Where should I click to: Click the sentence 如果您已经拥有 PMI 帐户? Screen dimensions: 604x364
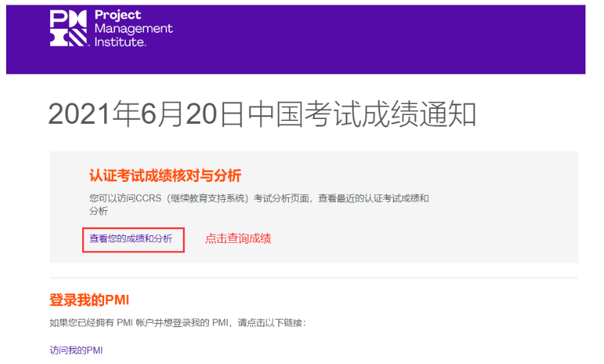coord(177,322)
